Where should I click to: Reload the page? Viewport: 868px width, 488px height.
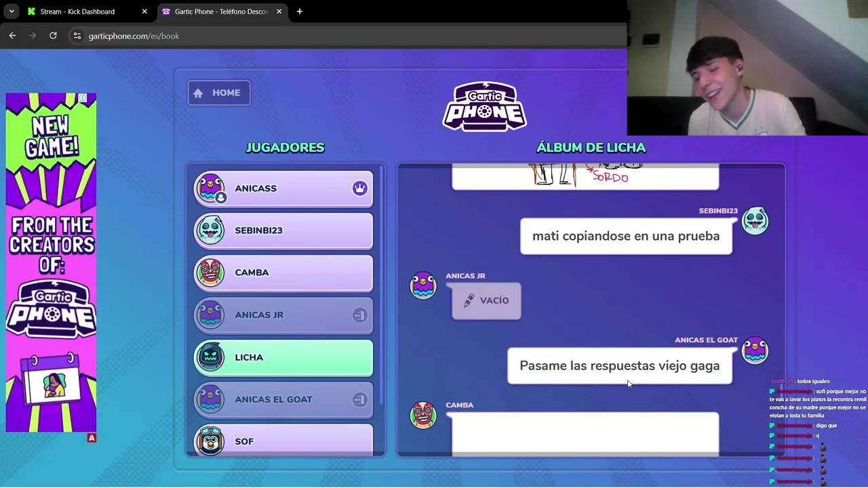pyautogui.click(x=53, y=36)
